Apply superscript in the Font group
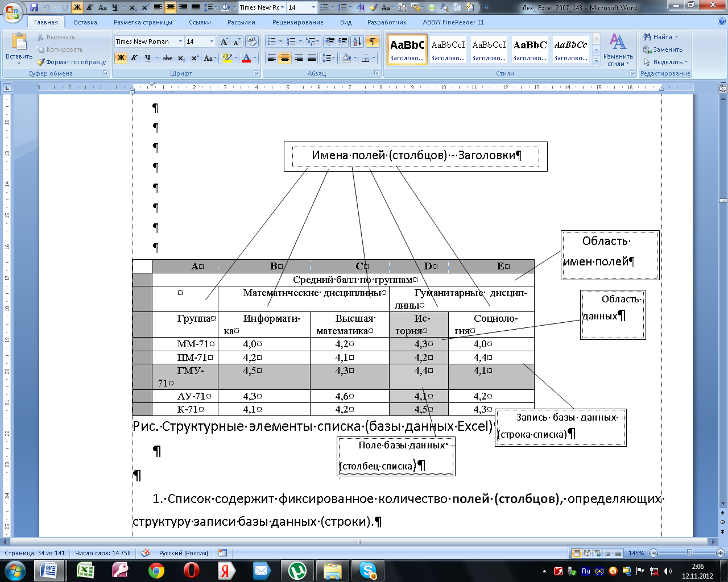The image size is (728, 582). (x=195, y=58)
